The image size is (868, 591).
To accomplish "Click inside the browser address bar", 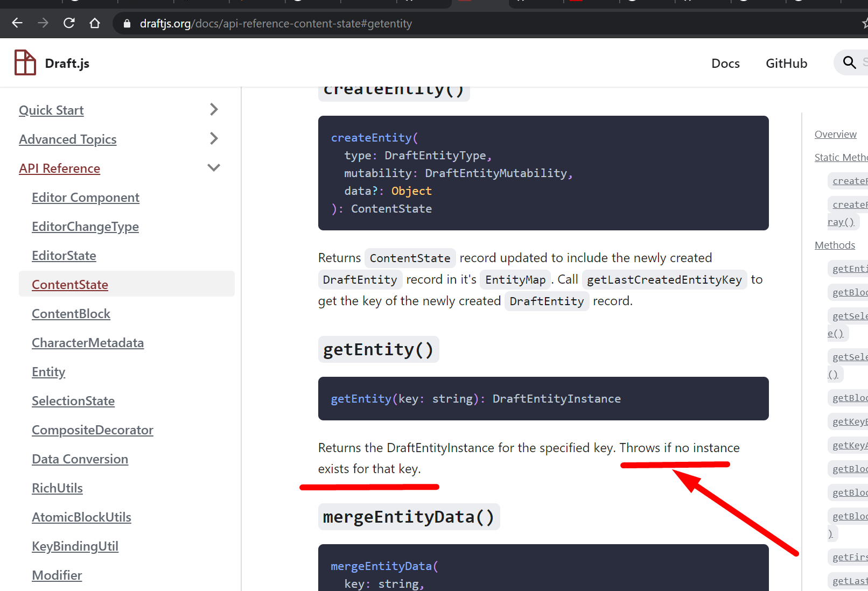I will click(377, 23).
